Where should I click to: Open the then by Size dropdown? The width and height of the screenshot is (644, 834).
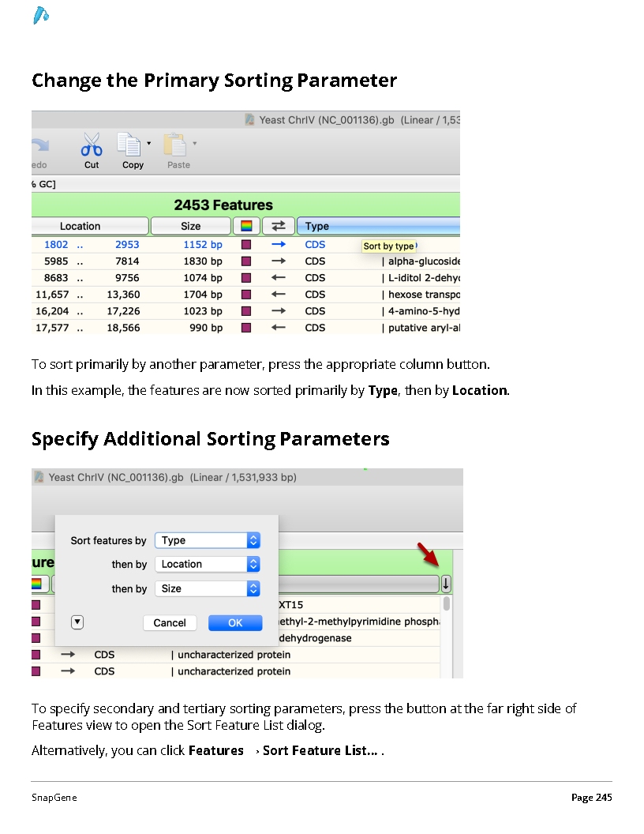click(208, 589)
